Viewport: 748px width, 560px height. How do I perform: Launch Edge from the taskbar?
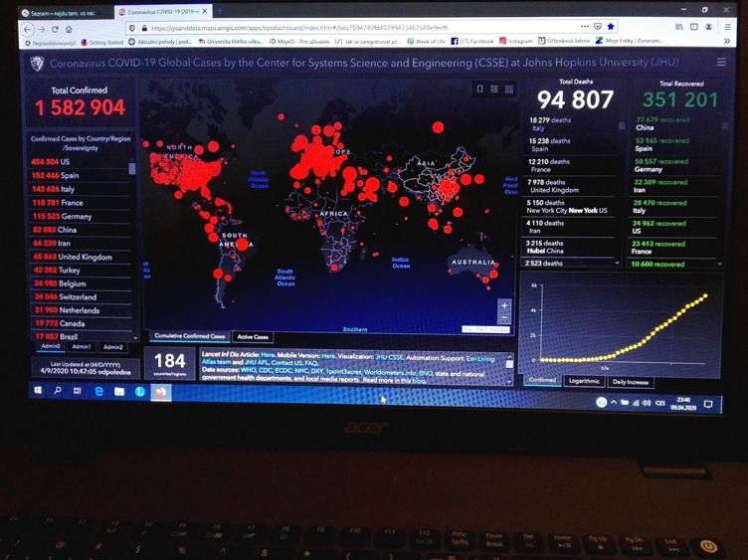coord(98,392)
